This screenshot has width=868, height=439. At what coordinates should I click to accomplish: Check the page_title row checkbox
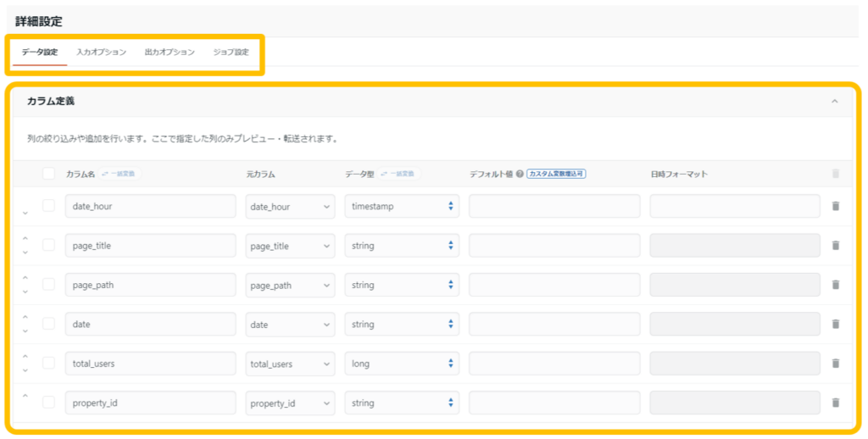(48, 246)
